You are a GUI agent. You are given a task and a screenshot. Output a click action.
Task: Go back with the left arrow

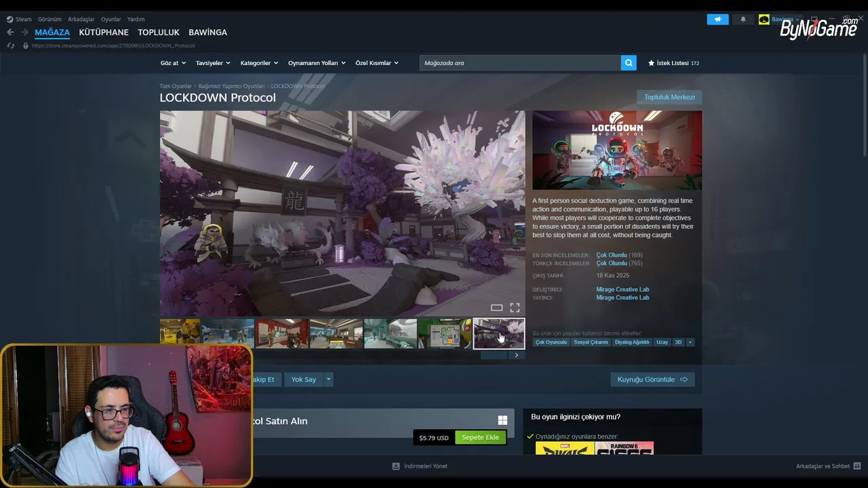click(10, 33)
